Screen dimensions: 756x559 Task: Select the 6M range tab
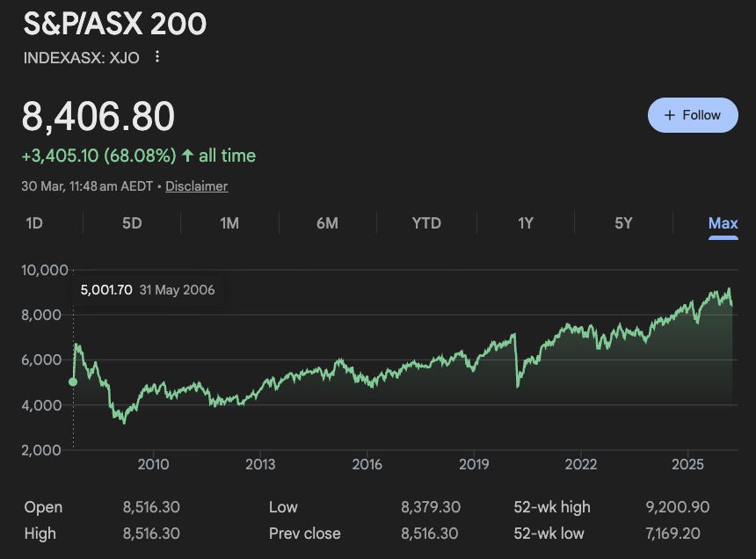coord(327,223)
